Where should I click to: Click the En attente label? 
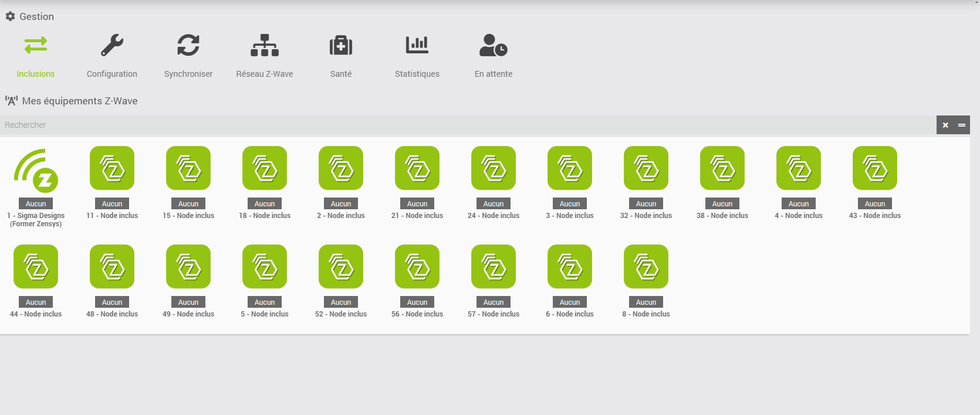(x=494, y=74)
